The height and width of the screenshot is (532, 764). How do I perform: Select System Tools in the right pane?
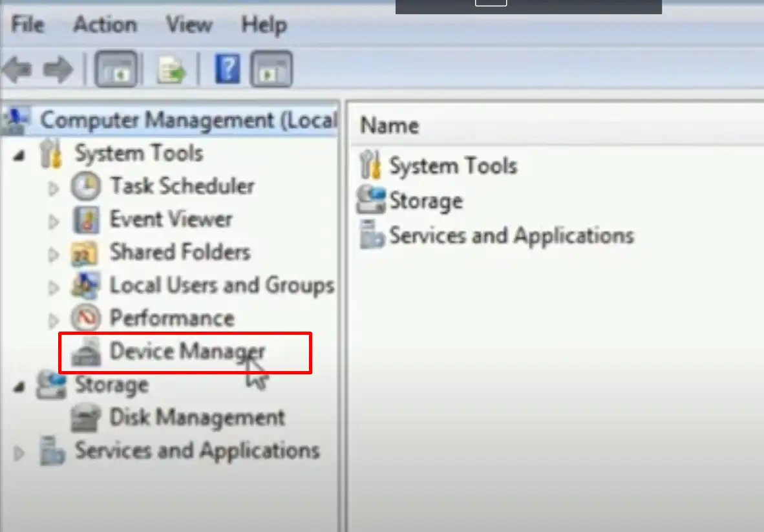tap(453, 165)
